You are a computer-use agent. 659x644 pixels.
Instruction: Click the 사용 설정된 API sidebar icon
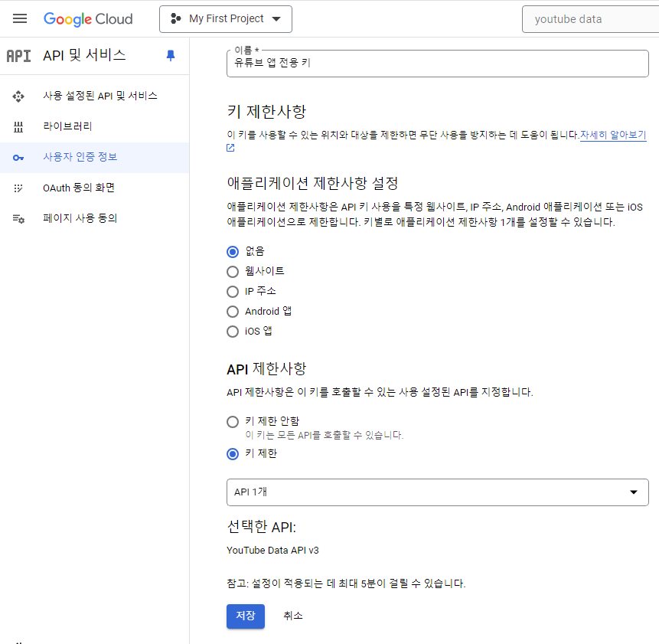[18, 96]
